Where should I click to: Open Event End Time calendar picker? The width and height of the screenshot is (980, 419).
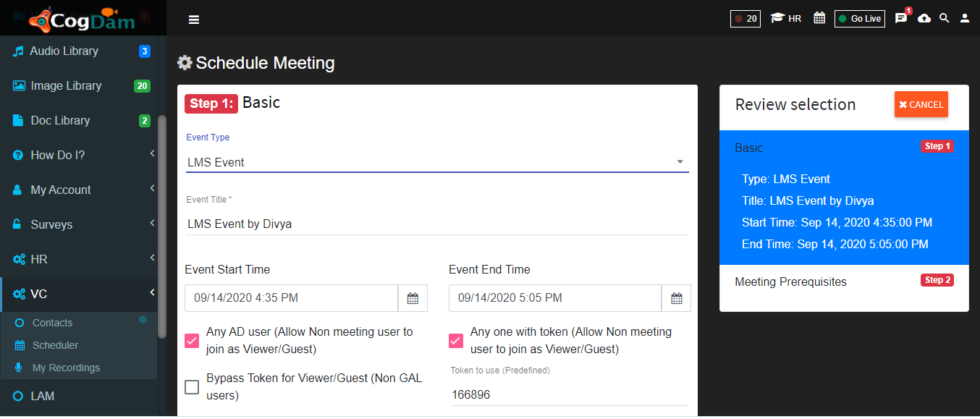pos(677,298)
